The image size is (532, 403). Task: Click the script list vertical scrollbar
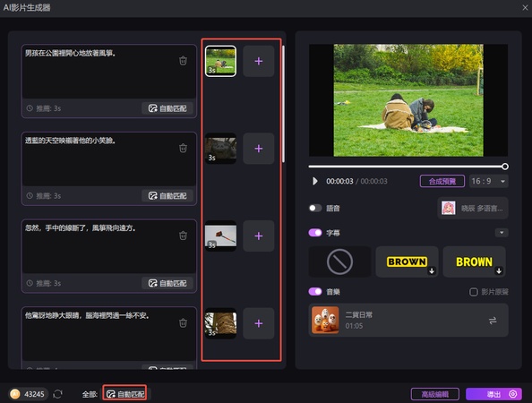(x=283, y=104)
